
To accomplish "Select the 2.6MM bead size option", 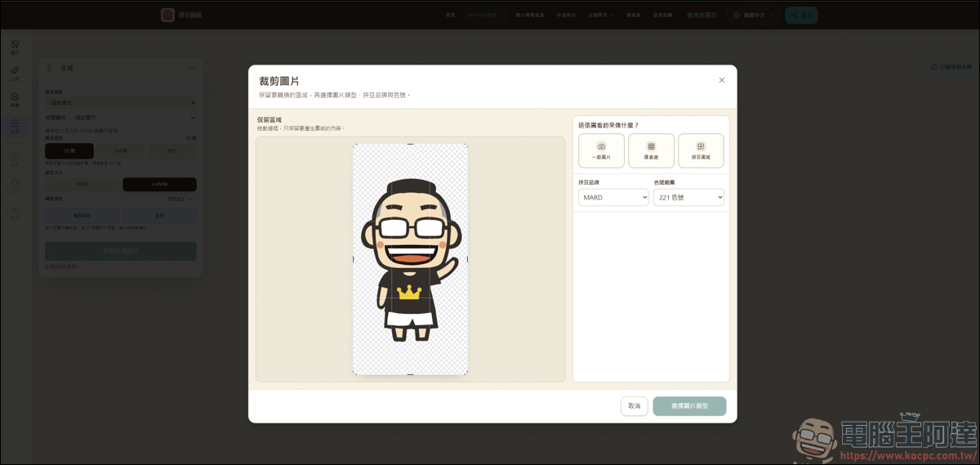I will tap(159, 184).
